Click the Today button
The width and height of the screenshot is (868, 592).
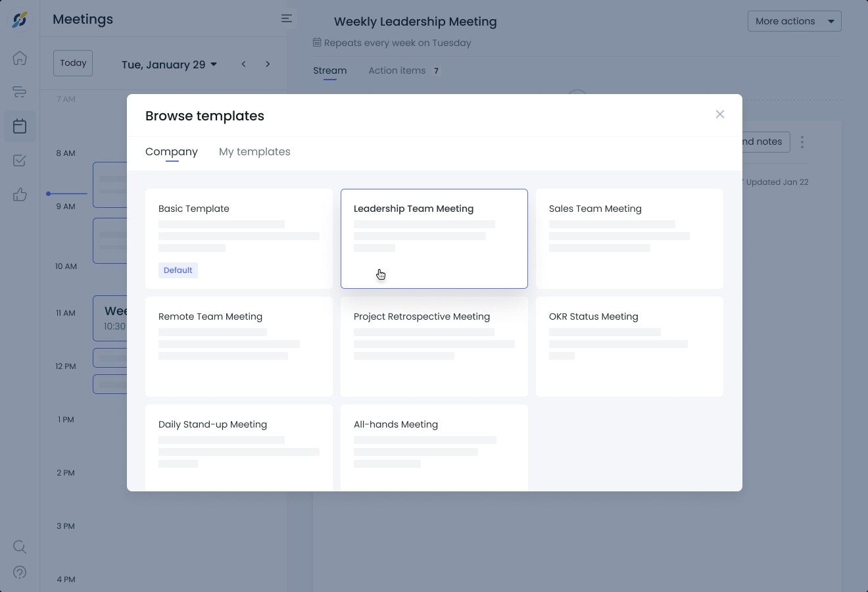73,63
